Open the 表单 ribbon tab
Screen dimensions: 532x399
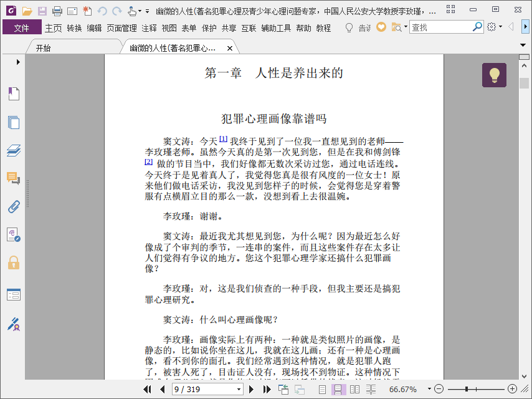click(x=189, y=28)
